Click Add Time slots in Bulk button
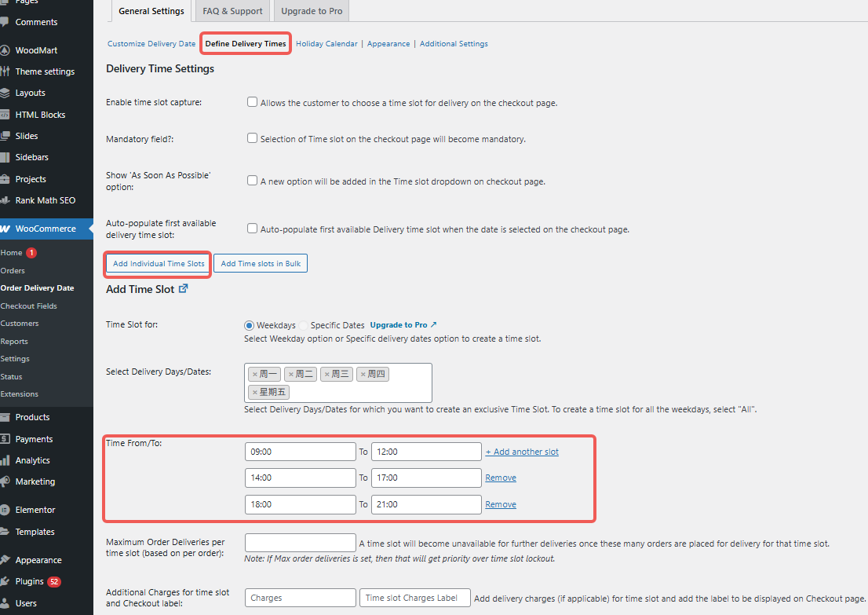 point(261,264)
